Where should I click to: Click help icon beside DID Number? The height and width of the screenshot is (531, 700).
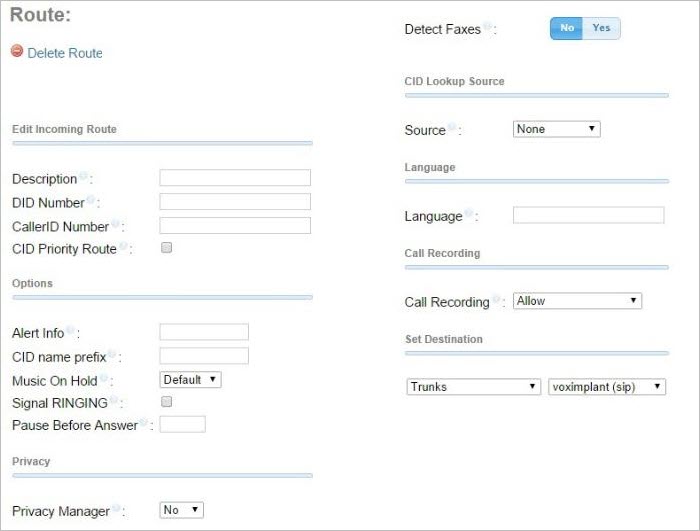pyautogui.click(x=90, y=200)
